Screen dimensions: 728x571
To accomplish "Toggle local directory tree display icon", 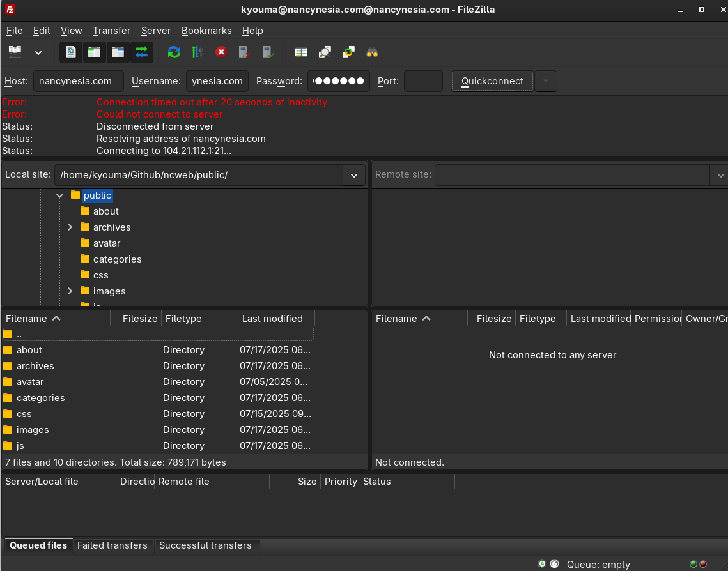I will tap(94, 52).
